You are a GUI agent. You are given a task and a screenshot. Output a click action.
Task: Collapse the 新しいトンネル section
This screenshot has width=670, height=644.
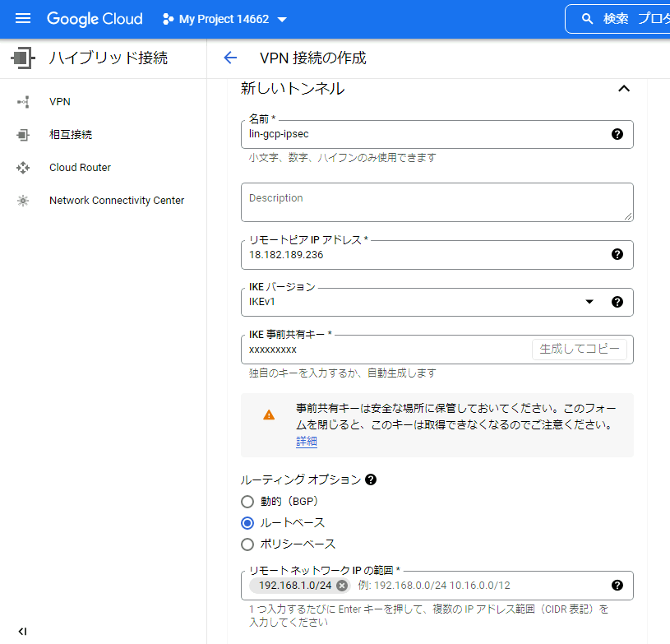click(x=624, y=88)
